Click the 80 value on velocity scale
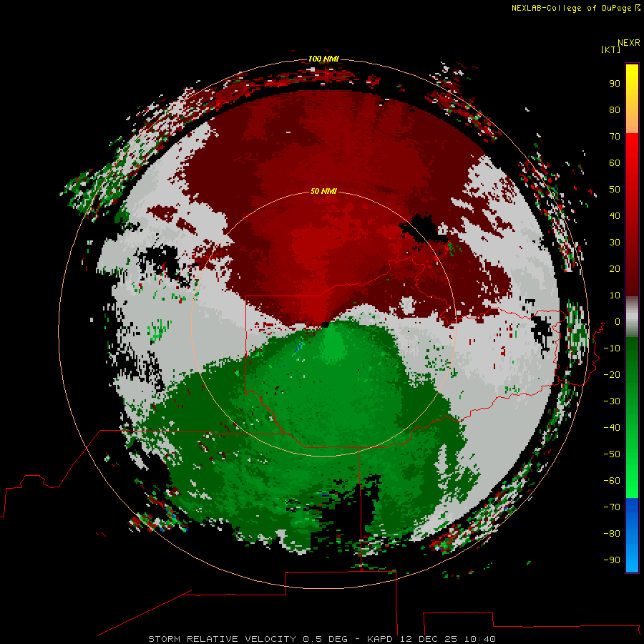This screenshot has height=644, width=644. (x=615, y=109)
